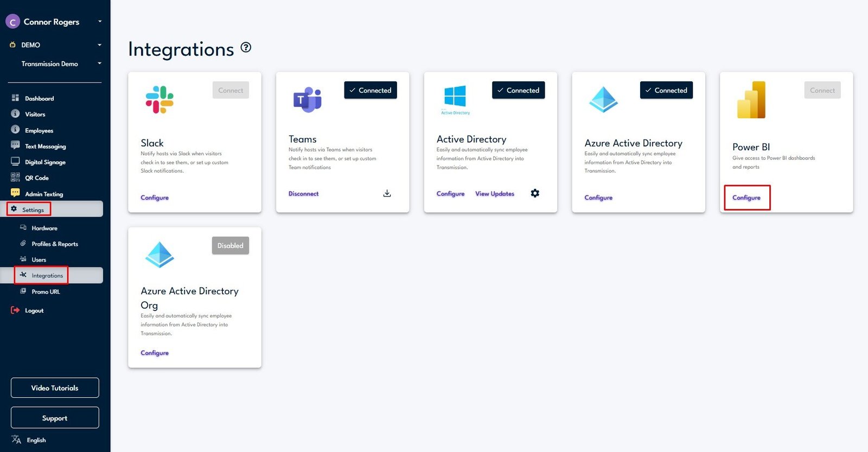The width and height of the screenshot is (868, 452).
Task: Click the Connected button on Teams card
Action: pyautogui.click(x=371, y=90)
